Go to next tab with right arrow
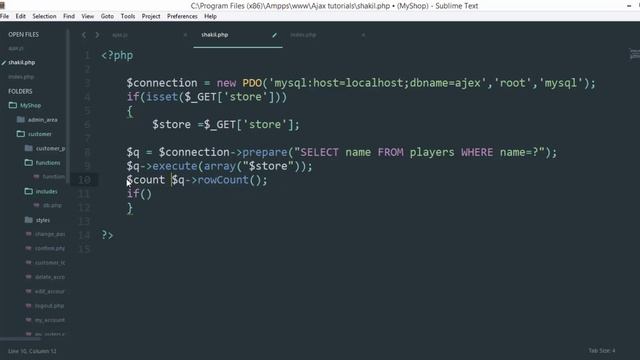The height and width of the screenshot is (360, 640). point(97,35)
